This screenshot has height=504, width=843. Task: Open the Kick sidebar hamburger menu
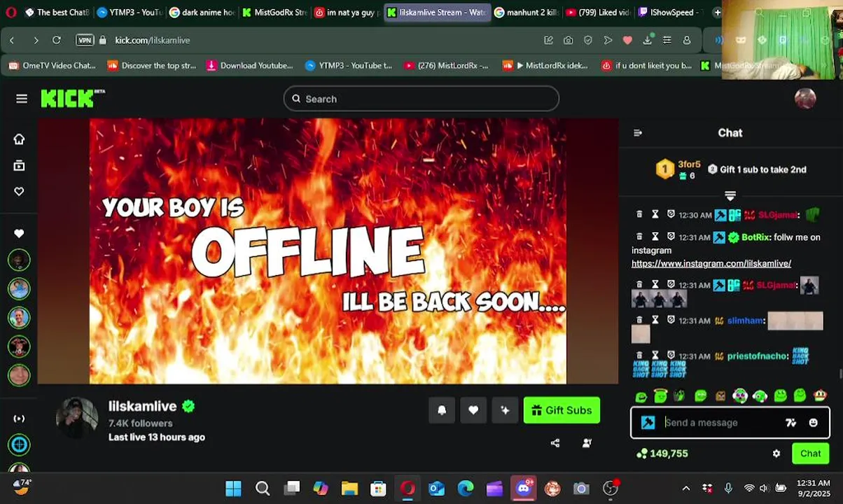(x=22, y=99)
